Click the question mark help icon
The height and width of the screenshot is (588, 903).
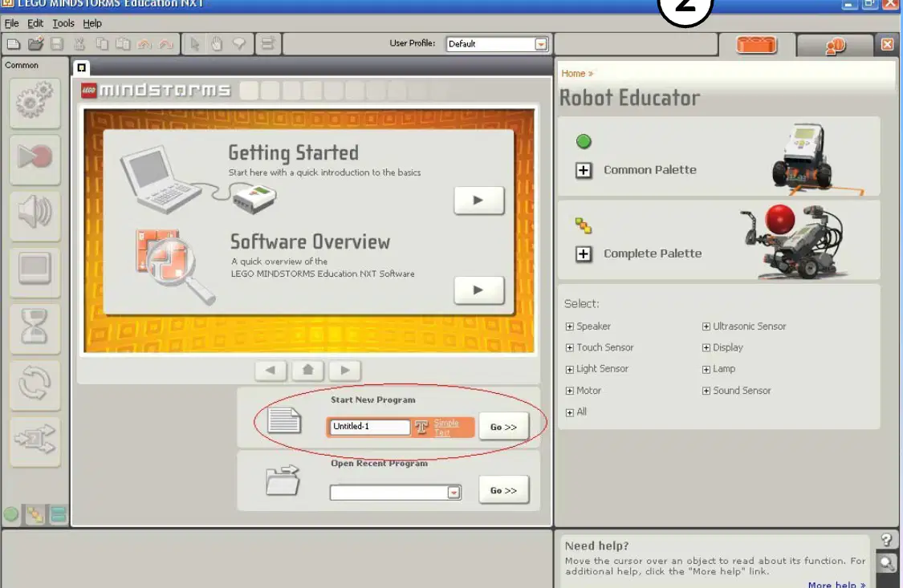pos(886,540)
